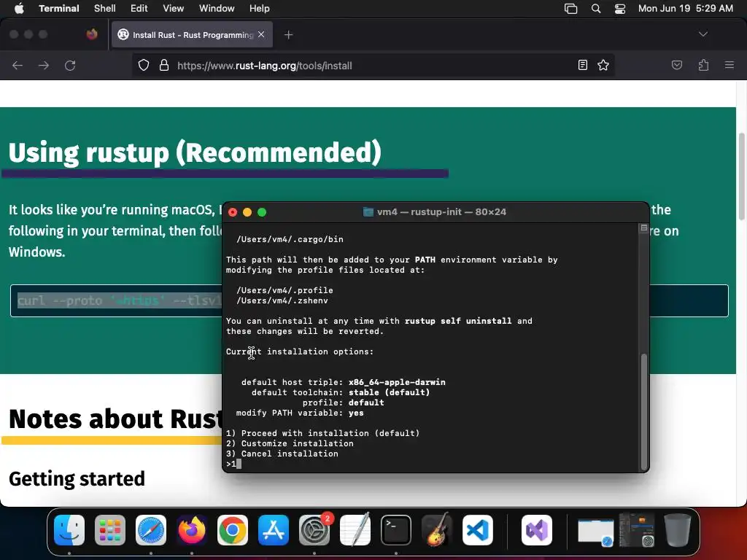The image size is (747, 560).
Task: Open the Trash from the Dock
Action: [678, 530]
